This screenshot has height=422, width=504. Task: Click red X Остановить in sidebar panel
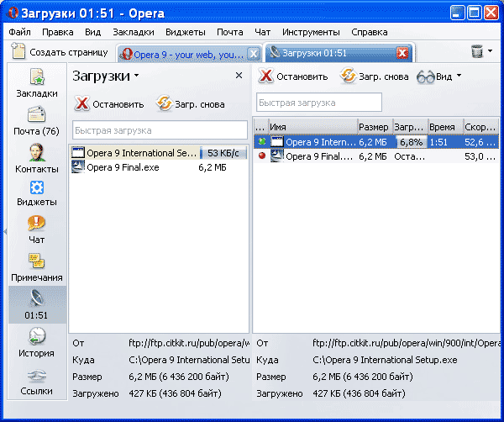pyautogui.click(x=81, y=104)
